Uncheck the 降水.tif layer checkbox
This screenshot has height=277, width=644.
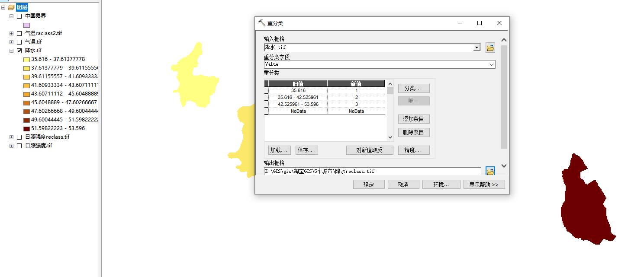[x=19, y=51]
